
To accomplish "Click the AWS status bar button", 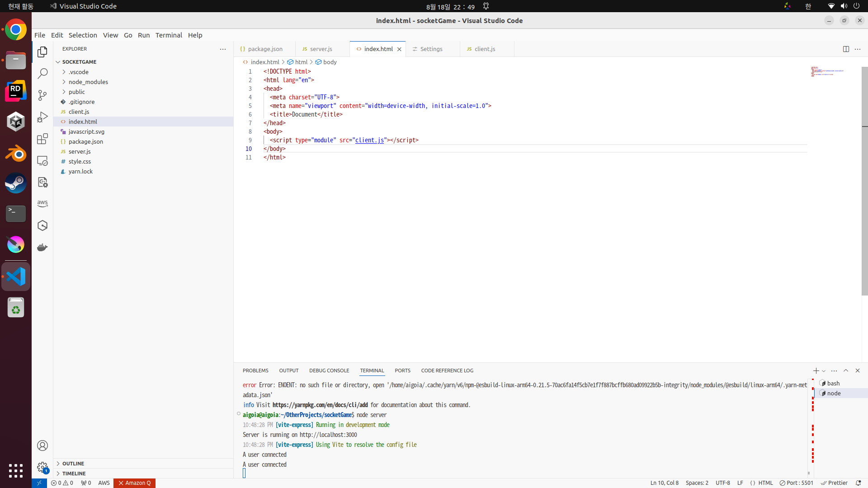I will click(x=104, y=483).
